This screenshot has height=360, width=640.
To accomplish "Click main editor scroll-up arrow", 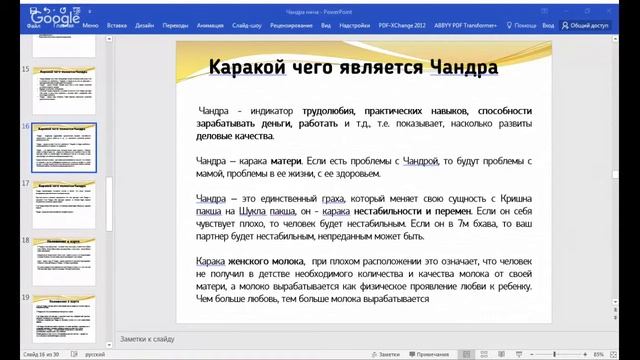I will click(x=615, y=39).
